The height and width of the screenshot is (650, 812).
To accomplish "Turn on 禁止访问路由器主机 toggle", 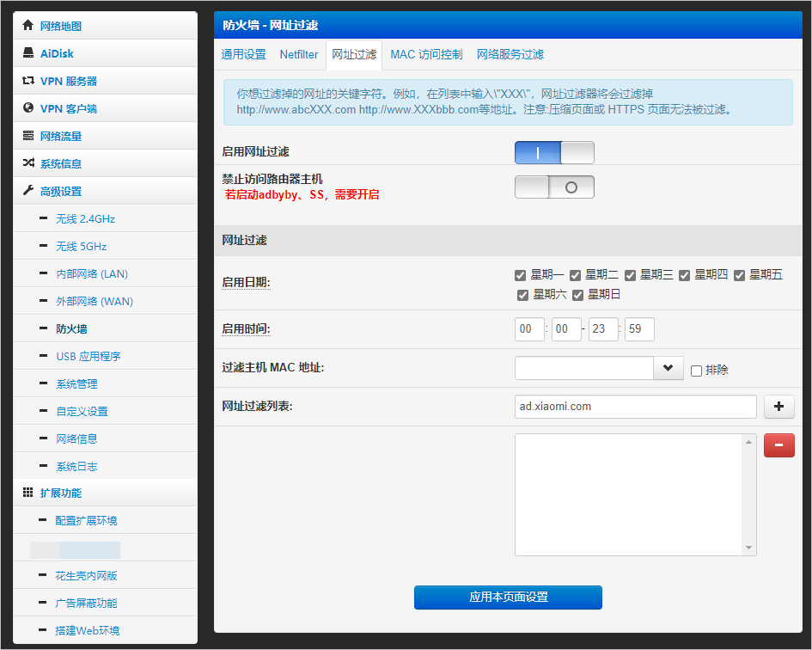I will (x=554, y=187).
